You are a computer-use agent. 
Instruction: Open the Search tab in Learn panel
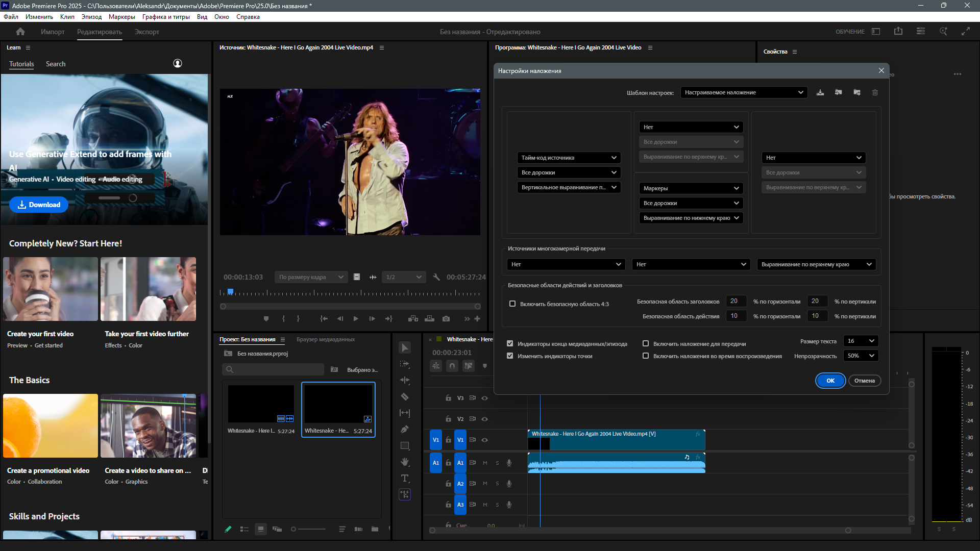click(56, 64)
